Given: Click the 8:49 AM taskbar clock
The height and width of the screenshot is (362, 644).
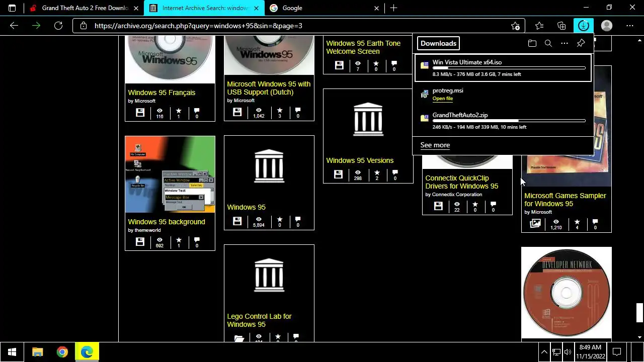Looking at the screenshot, I should click(590, 352).
